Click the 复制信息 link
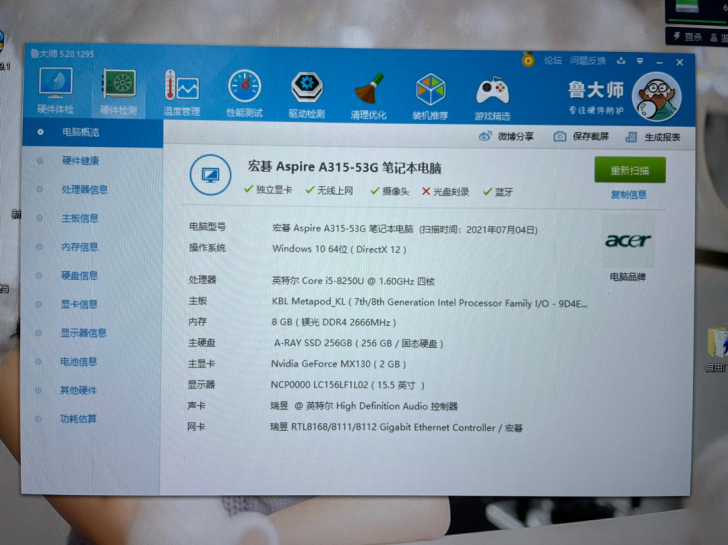 628,195
